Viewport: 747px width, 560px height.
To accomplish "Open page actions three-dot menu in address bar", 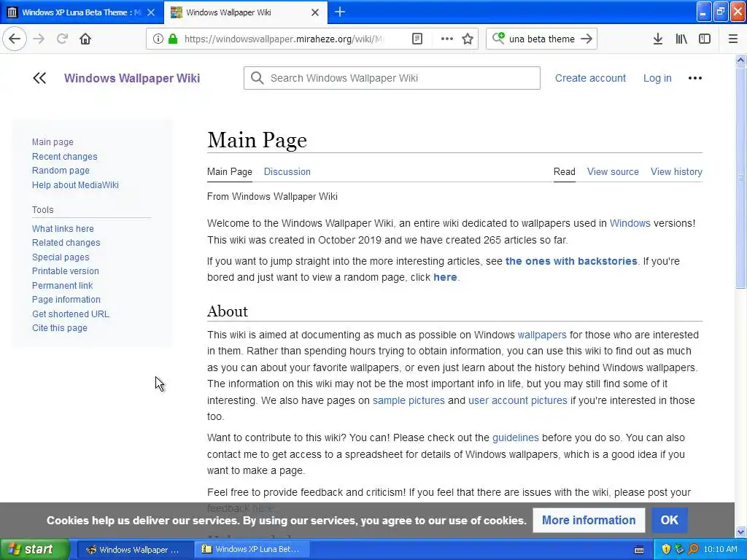I will [447, 39].
